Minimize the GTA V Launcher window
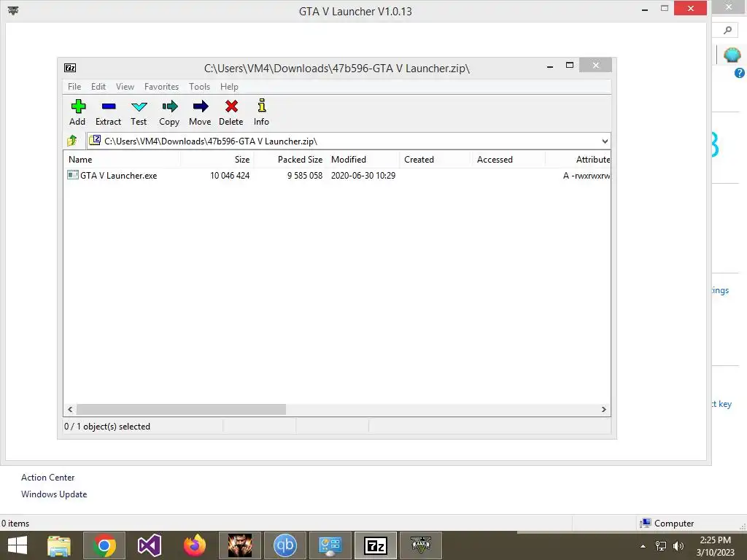This screenshot has width=747, height=560. click(x=645, y=9)
